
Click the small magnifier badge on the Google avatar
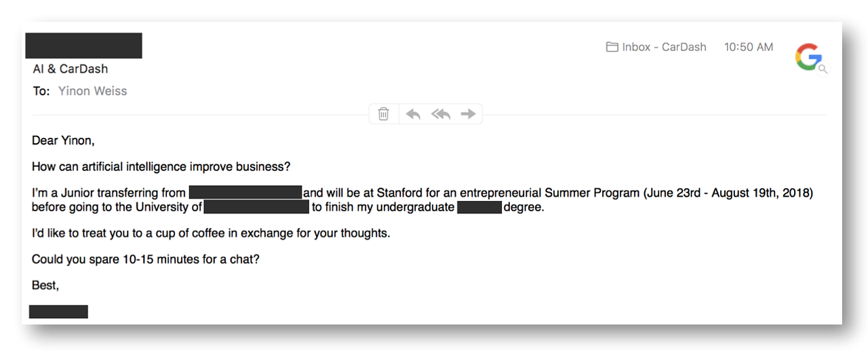tap(823, 69)
